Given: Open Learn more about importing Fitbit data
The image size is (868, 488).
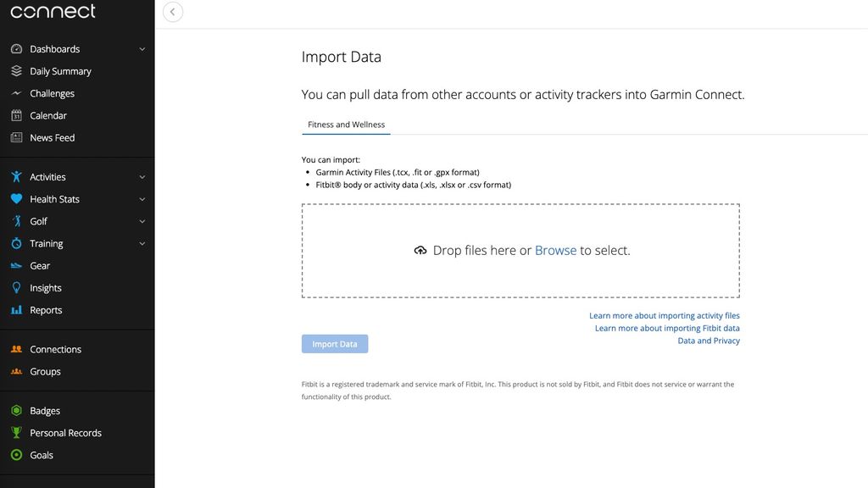Looking at the screenshot, I should (667, 328).
